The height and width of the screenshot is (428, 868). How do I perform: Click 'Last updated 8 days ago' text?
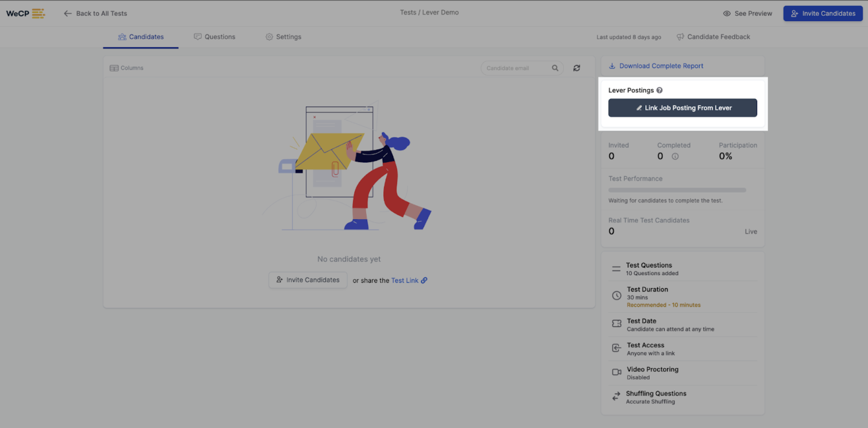(x=629, y=37)
